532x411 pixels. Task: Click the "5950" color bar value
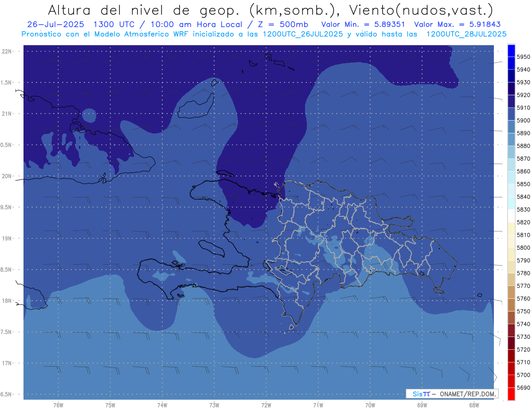[x=523, y=57]
